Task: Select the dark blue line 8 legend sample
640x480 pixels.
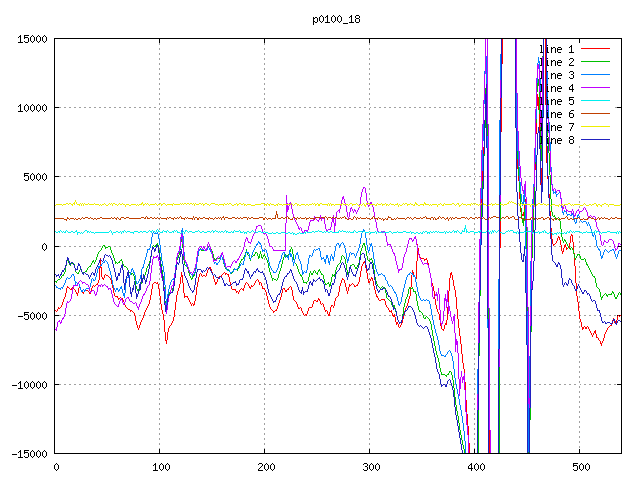Action: click(596, 140)
